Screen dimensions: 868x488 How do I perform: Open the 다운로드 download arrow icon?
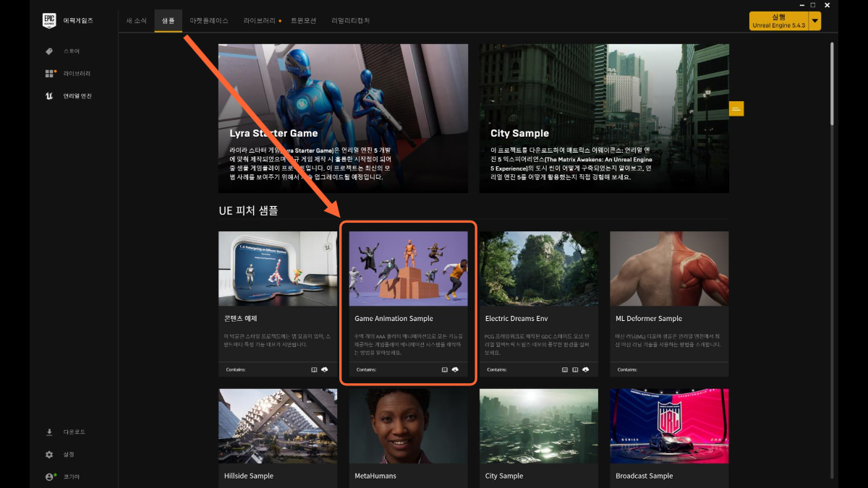point(49,432)
